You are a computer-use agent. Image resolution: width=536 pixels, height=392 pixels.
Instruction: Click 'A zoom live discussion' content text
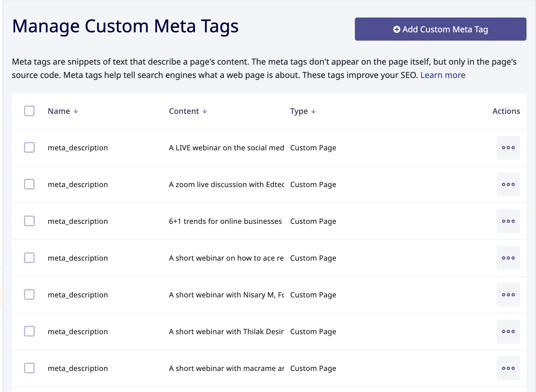226,184
